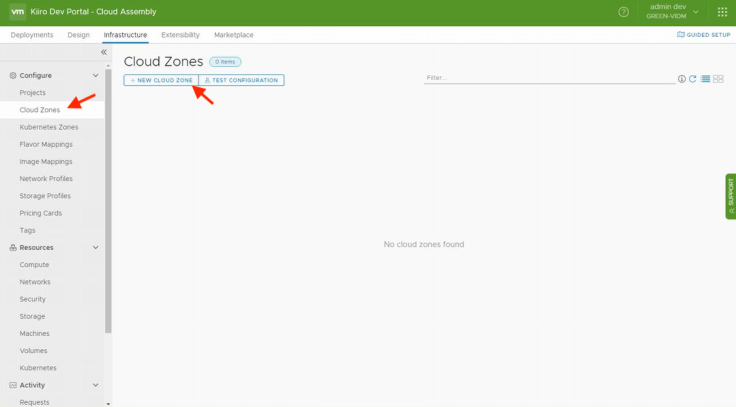Open Machines under Resources
Image resolution: width=736 pixels, height=407 pixels.
[34, 333]
